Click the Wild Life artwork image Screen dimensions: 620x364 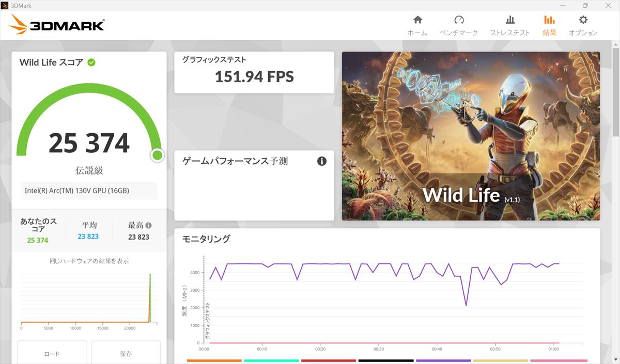(471, 136)
